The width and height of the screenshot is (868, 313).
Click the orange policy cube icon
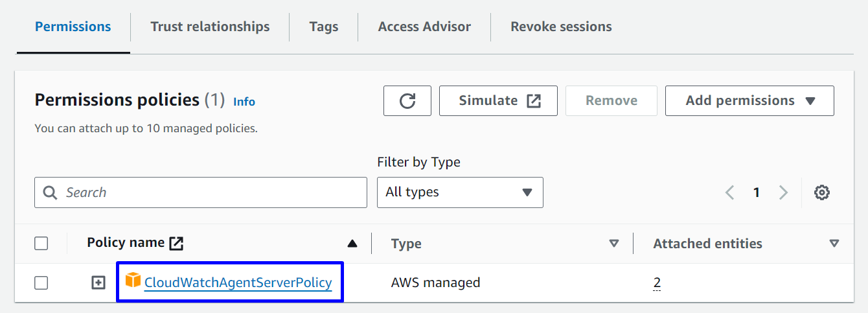(133, 281)
